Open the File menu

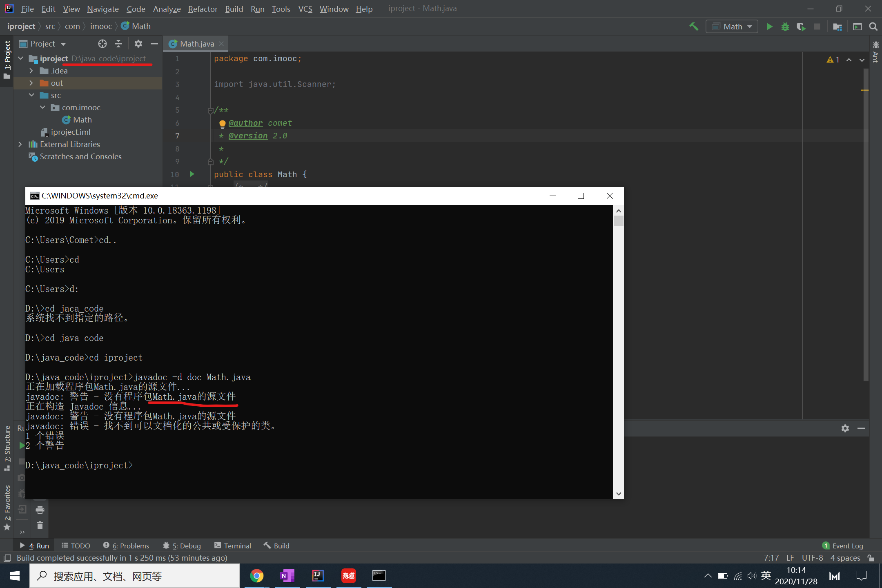(27, 9)
